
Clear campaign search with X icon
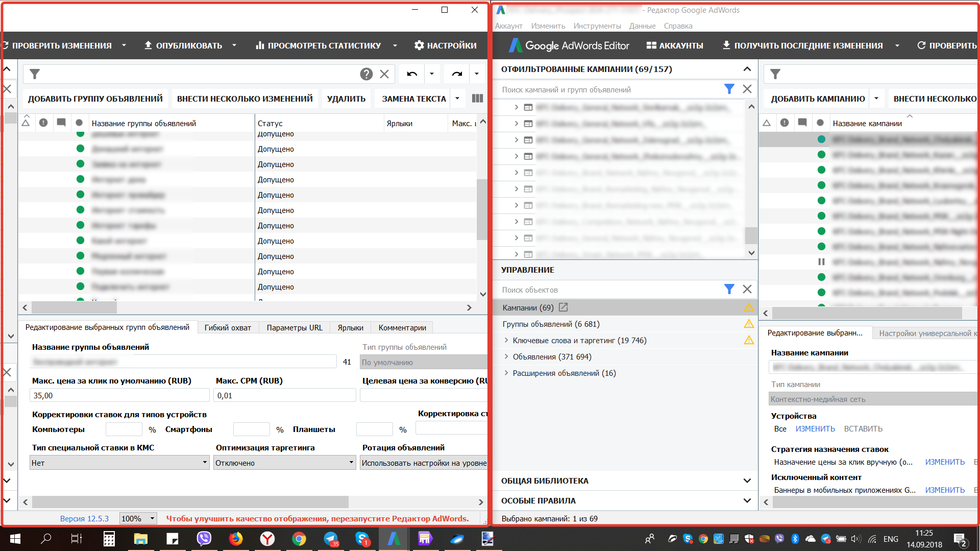tap(747, 89)
